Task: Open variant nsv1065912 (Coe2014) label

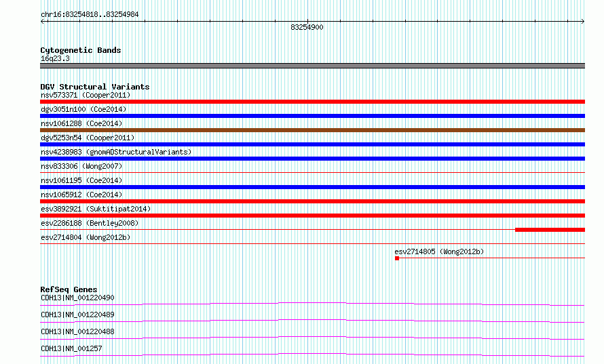Action: pos(81,195)
